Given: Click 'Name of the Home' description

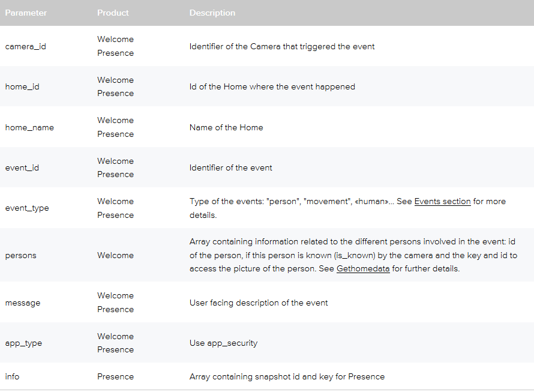Looking at the screenshot, I should coord(226,127).
